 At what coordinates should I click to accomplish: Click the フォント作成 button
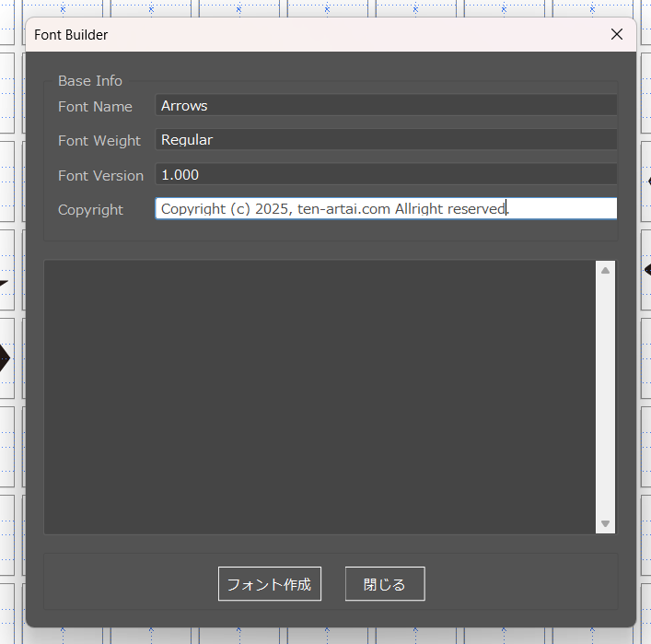point(270,584)
